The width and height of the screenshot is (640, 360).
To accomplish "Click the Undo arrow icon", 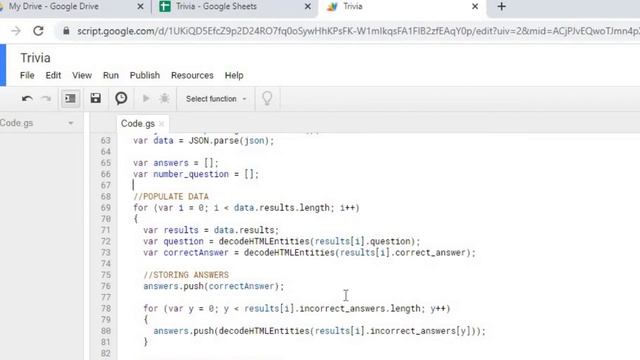I will (x=27, y=98).
